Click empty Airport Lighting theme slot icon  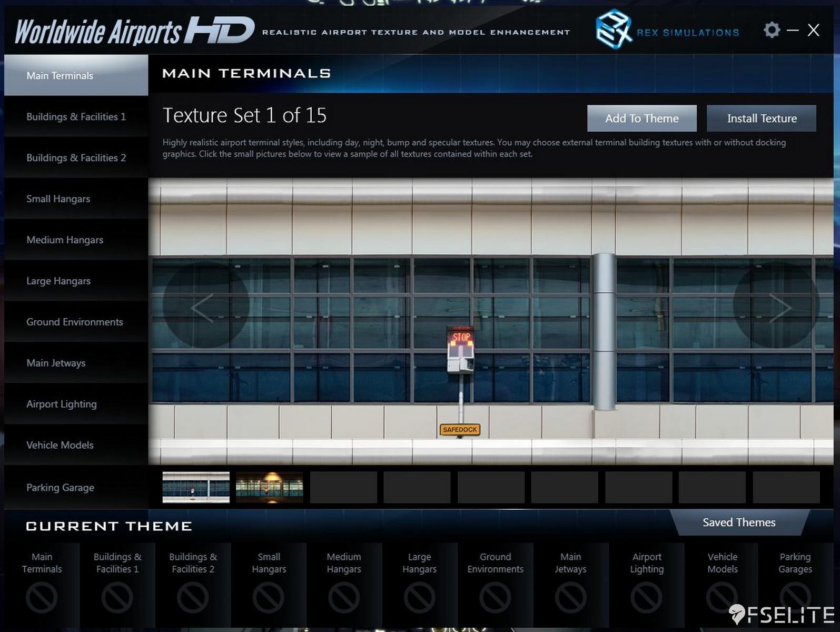pos(647,597)
